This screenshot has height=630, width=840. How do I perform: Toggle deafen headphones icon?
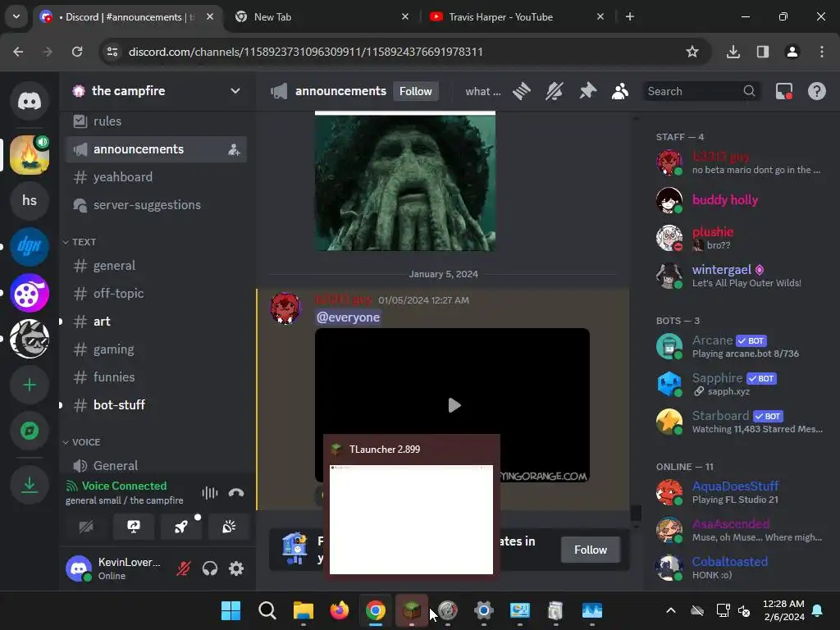click(x=210, y=568)
